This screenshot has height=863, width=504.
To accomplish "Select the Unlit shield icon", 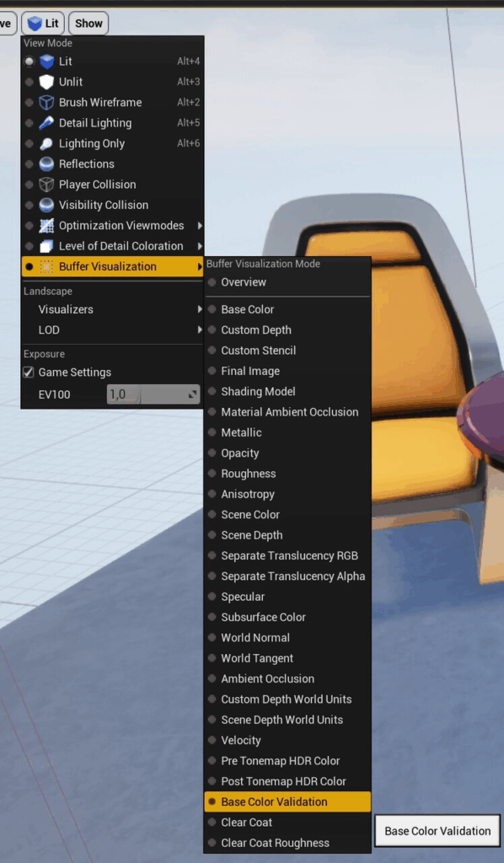I will tap(46, 82).
